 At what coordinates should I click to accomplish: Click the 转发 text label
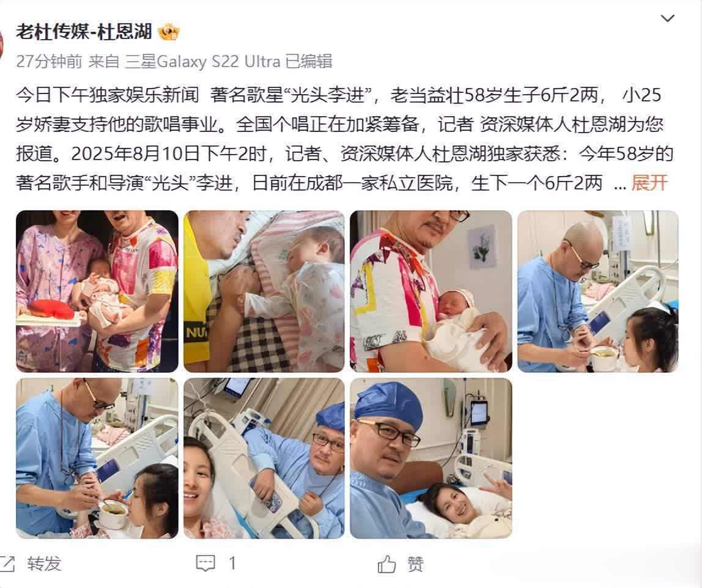pyautogui.click(x=44, y=564)
